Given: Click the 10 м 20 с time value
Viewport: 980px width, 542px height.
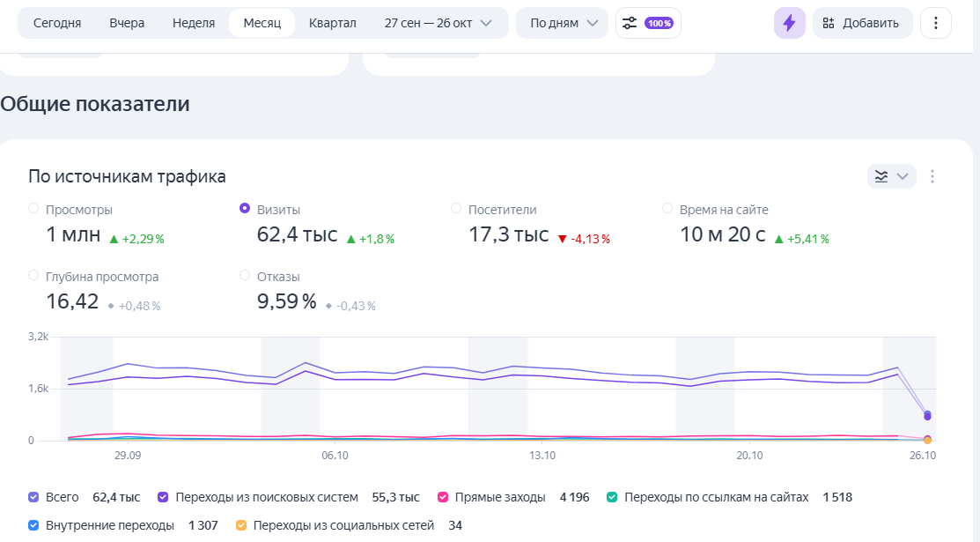Looking at the screenshot, I should (x=723, y=234).
